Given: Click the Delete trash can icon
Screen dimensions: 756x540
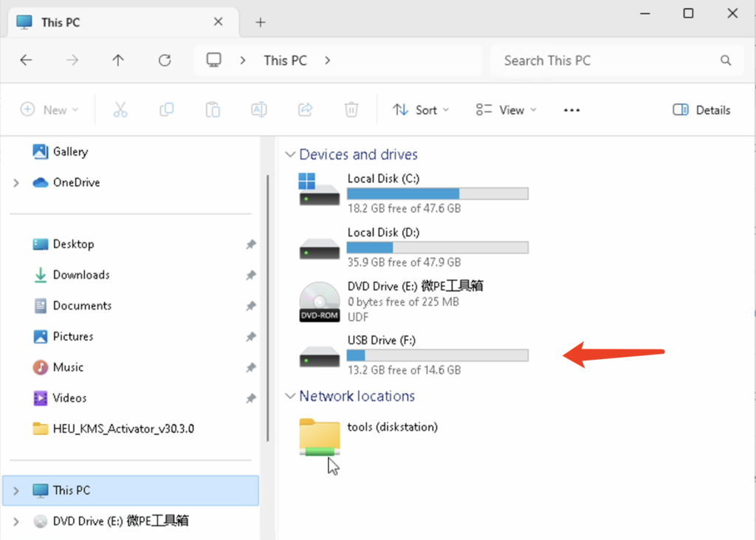Looking at the screenshot, I should pyautogui.click(x=351, y=110).
